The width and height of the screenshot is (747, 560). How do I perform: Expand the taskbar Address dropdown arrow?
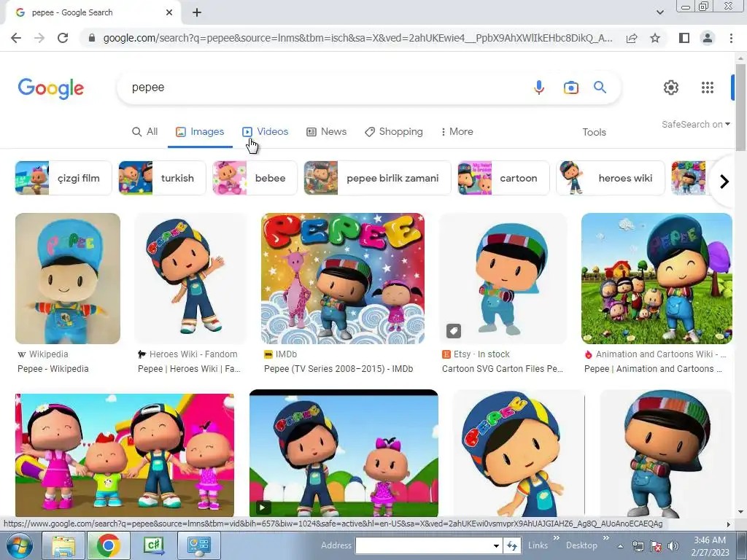(496, 546)
